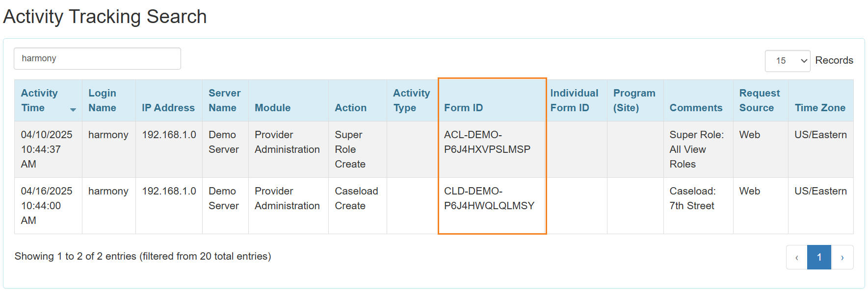Click comment Super Role: All View Roles
Screen dimensions: 868x291
point(696,149)
